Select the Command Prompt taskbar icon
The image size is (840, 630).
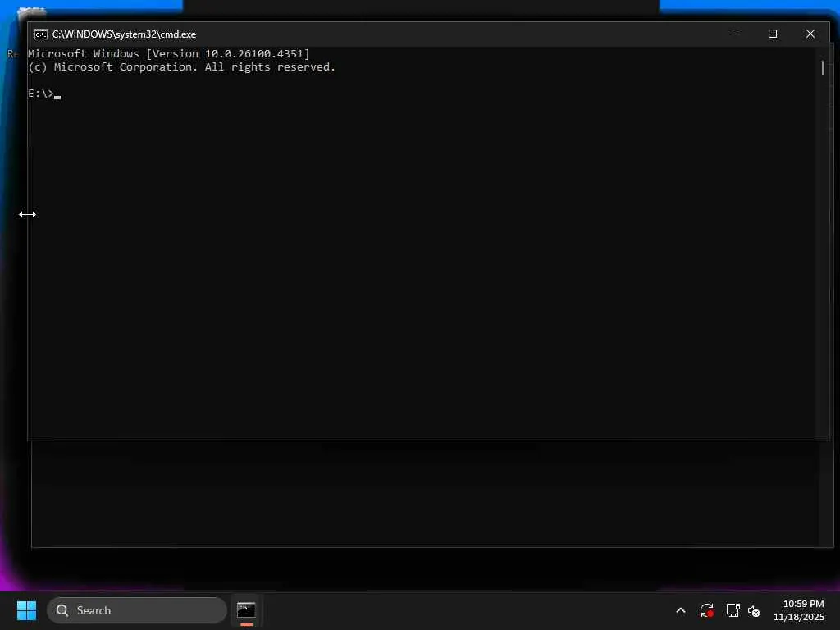246,610
